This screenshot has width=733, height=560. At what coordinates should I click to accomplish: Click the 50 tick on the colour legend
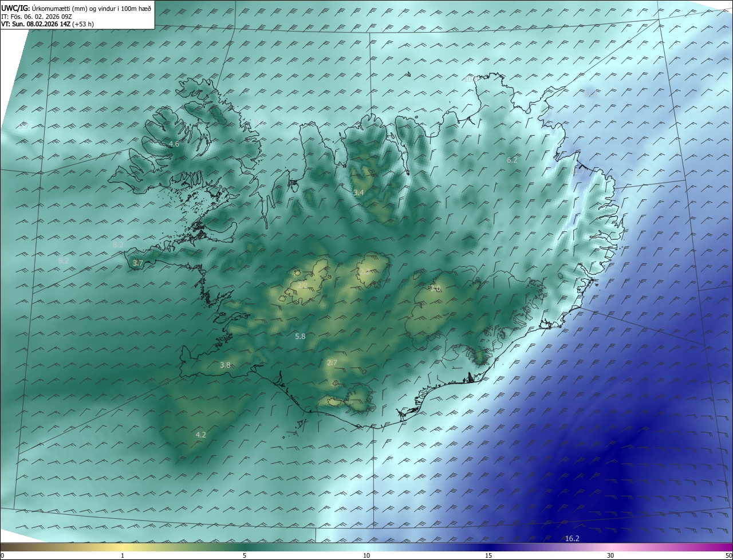coord(728,555)
